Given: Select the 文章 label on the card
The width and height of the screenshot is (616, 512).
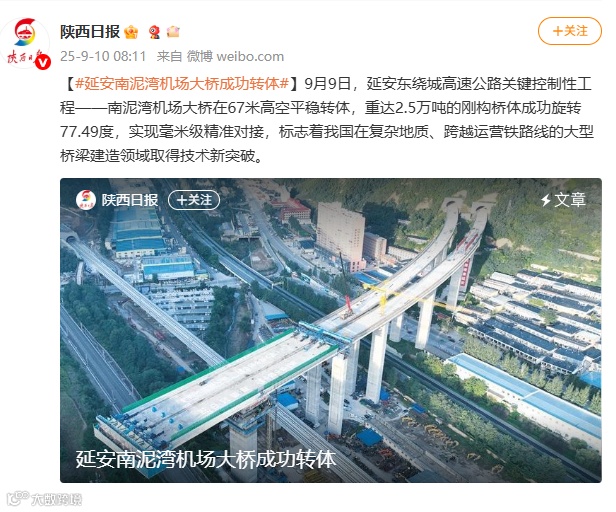Looking at the screenshot, I should point(570,200).
